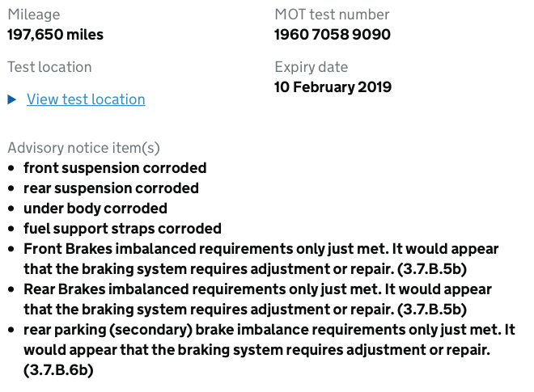Image resolution: width=534 pixels, height=392 pixels.
Task: Click the rear parking brake imbalance advisory
Action: pyautogui.click(x=269, y=350)
